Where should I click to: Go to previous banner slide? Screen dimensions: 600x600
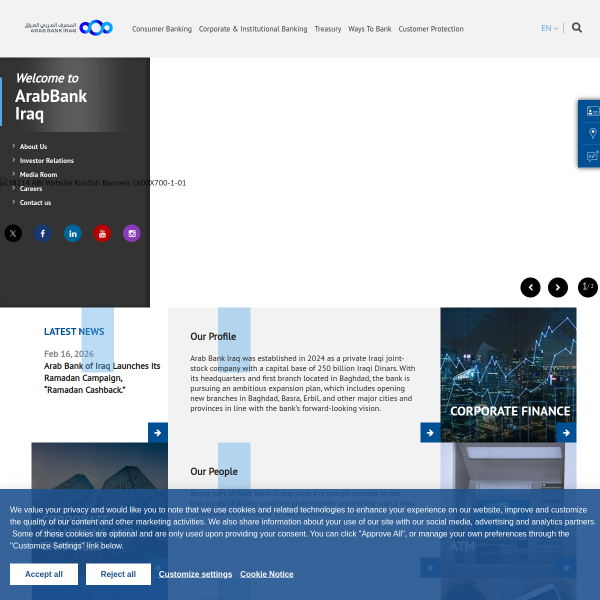[x=530, y=287]
